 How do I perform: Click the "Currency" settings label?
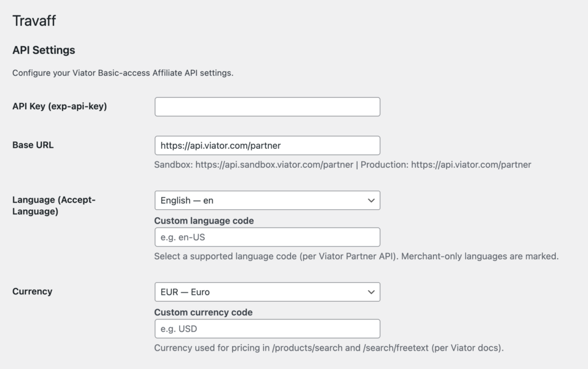point(32,291)
